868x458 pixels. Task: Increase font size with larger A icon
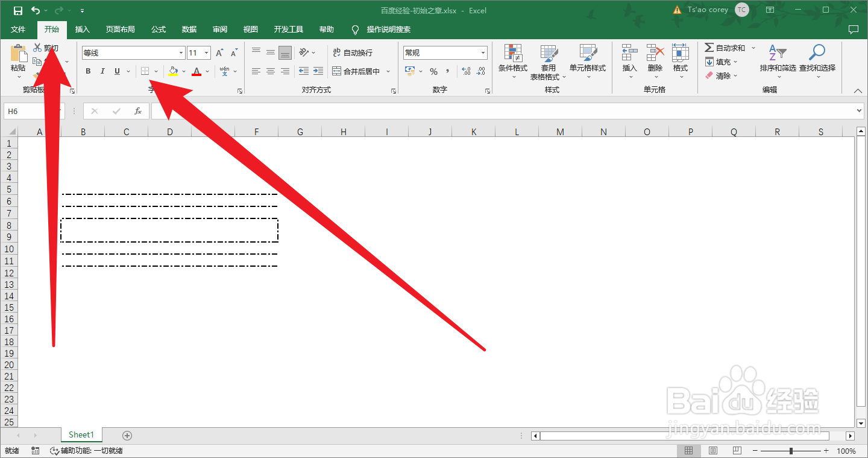pyautogui.click(x=219, y=53)
